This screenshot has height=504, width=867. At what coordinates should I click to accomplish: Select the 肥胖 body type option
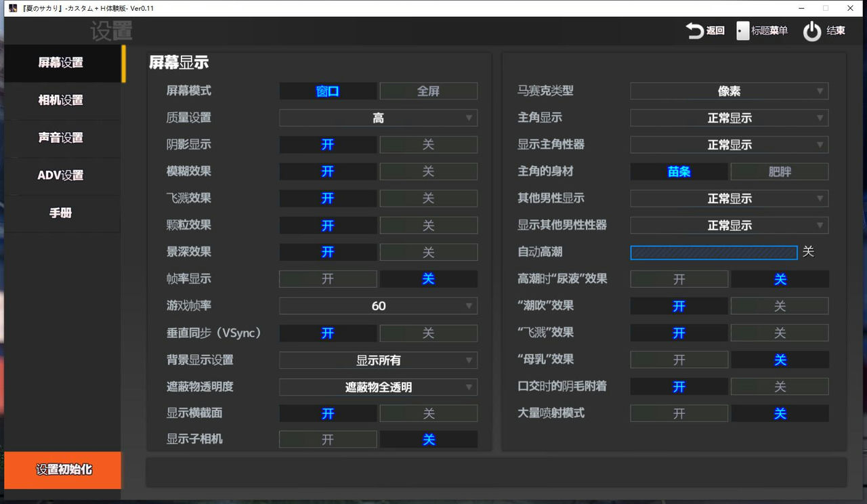point(780,171)
